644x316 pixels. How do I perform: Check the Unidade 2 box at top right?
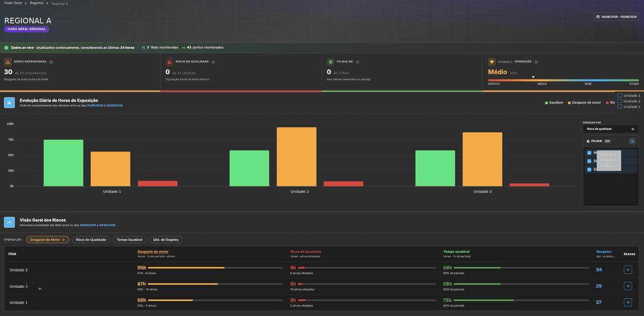point(620,101)
